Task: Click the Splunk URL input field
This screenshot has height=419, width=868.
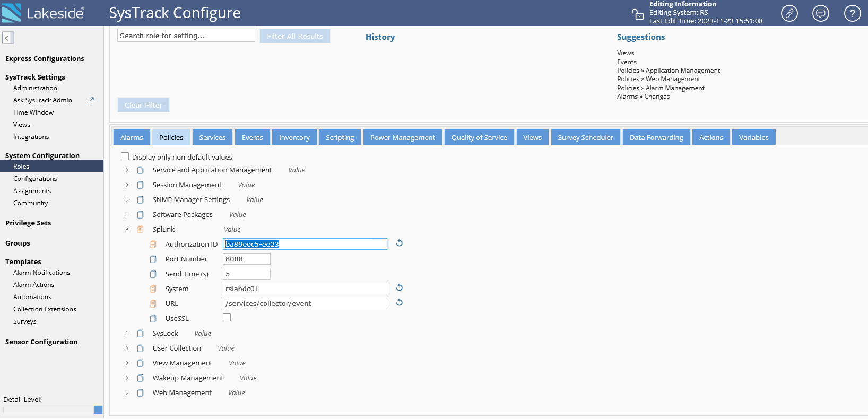Action: point(305,303)
